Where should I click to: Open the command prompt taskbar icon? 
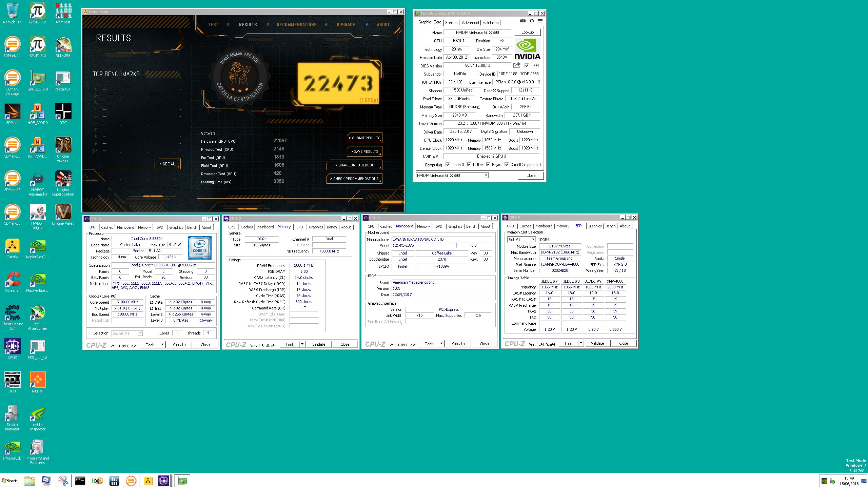(80, 481)
